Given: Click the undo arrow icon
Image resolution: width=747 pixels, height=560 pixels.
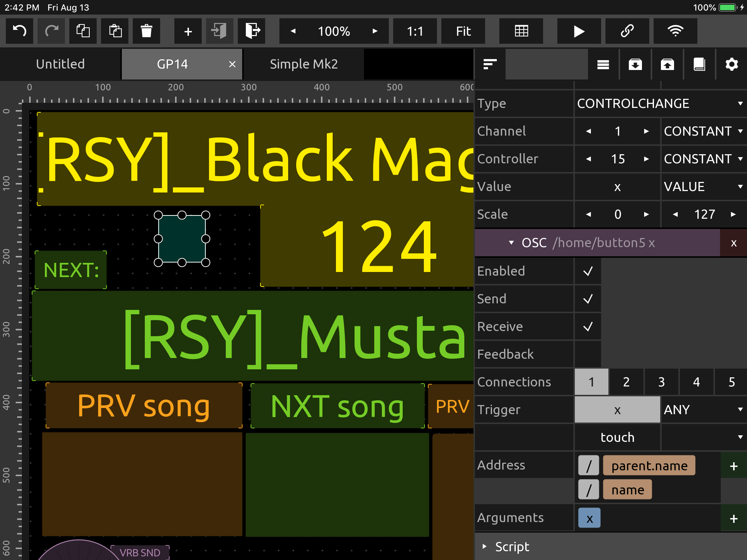Looking at the screenshot, I should 20,31.
